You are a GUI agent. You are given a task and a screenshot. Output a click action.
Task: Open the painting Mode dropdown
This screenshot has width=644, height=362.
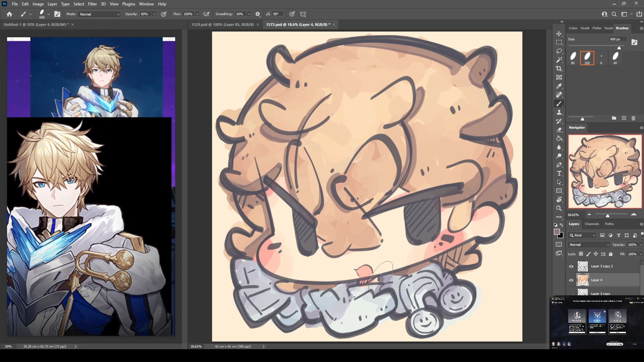[x=99, y=14]
